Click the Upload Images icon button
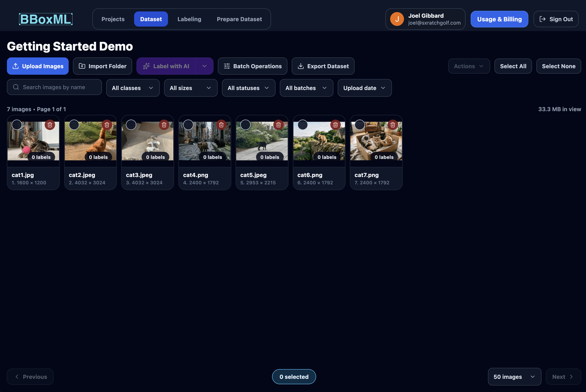The height and width of the screenshot is (392, 586). (16, 66)
